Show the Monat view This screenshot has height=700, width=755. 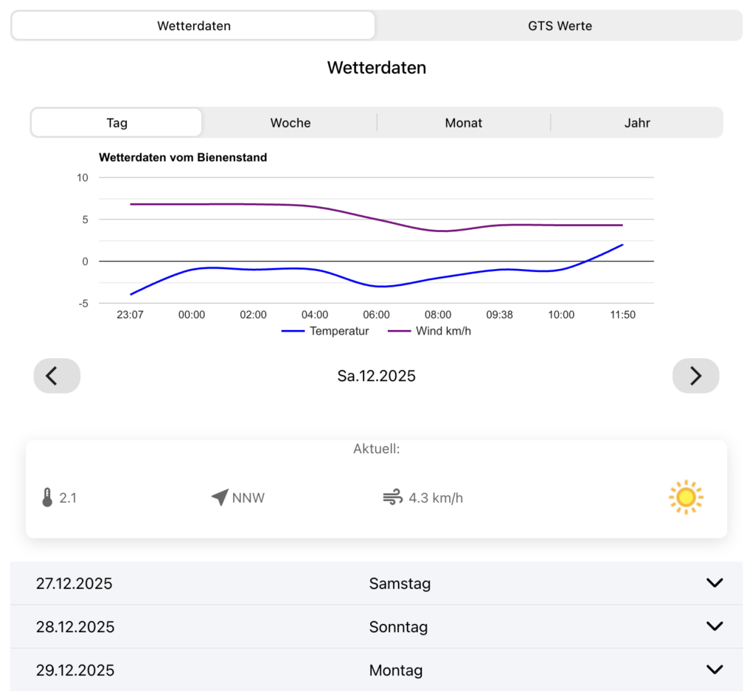click(463, 123)
